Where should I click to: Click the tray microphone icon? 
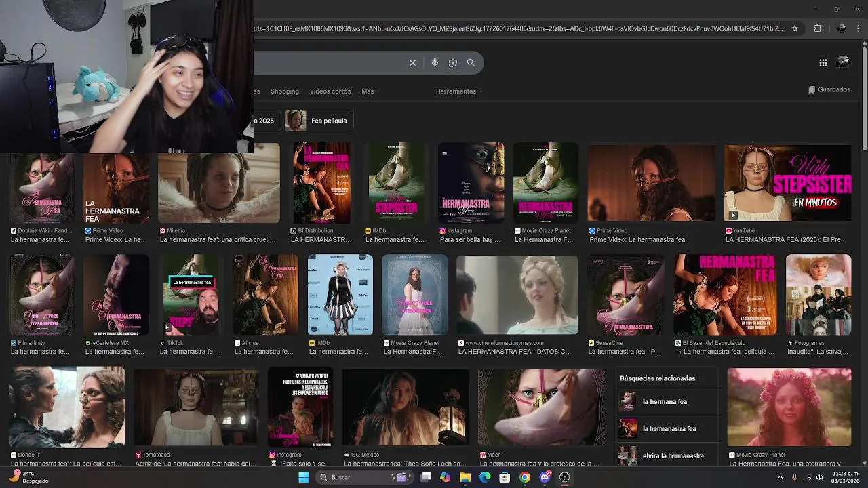794,477
